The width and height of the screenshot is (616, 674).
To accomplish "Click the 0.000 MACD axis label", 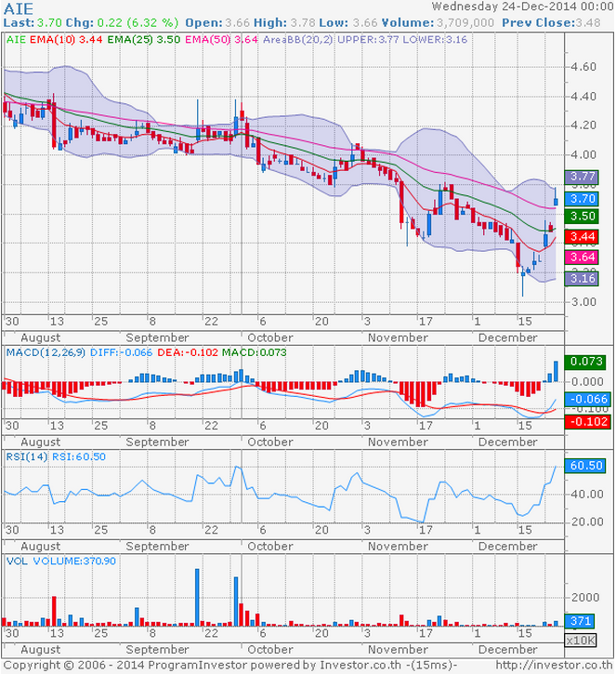I will [x=587, y=382].
